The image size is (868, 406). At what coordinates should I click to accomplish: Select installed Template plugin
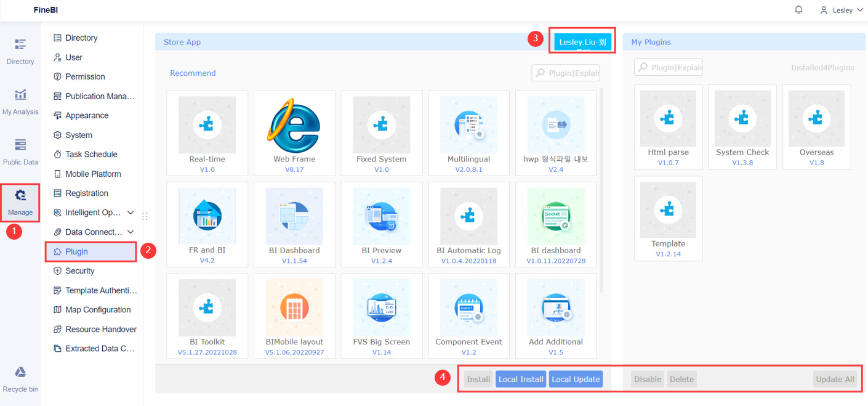point(668,218)
